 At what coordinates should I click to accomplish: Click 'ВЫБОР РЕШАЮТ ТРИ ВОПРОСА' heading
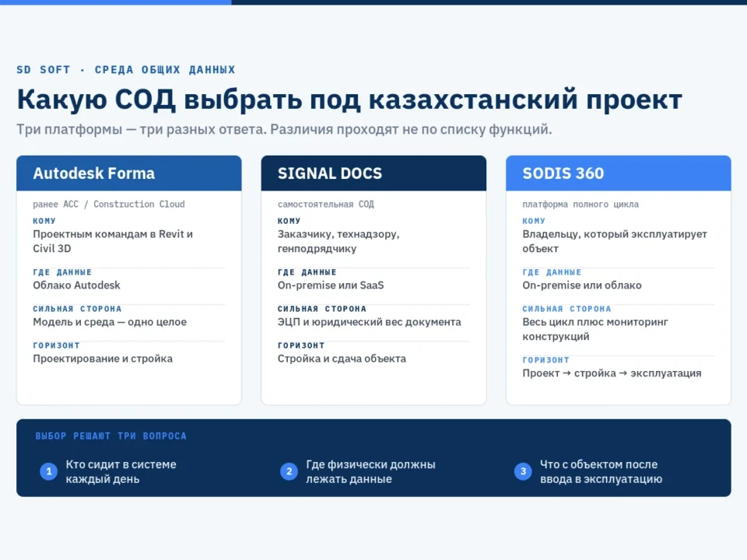[111, 436]
